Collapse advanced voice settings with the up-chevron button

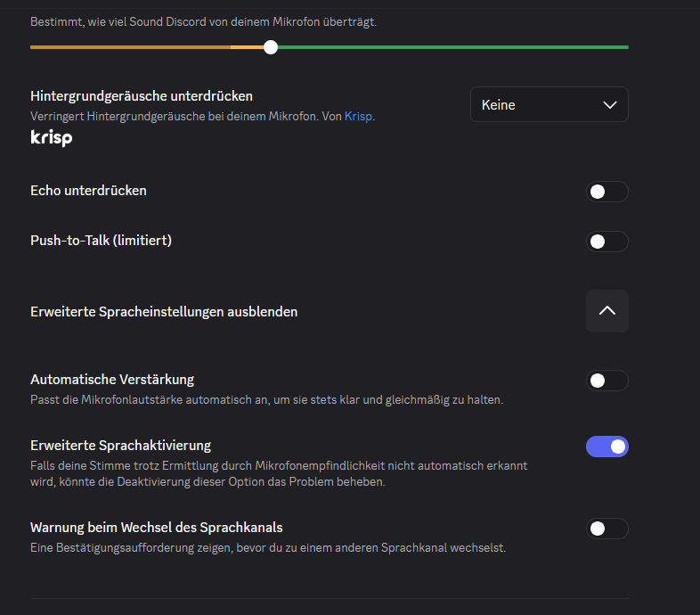[x=606, y=311]
